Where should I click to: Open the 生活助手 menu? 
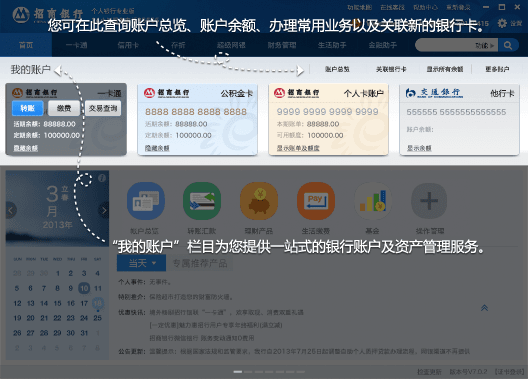(332, 45)
